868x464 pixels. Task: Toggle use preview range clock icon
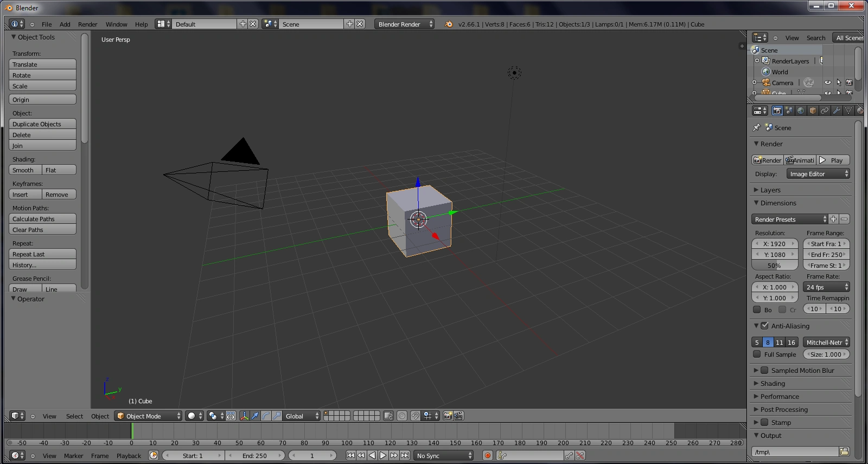(154, 455)
